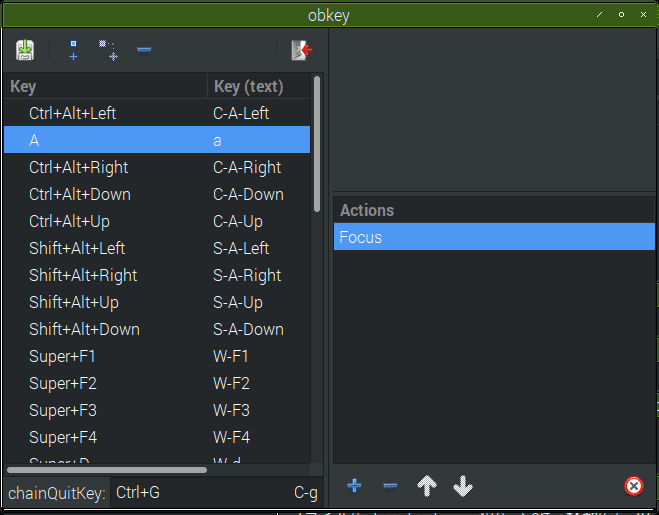Select the Super+F1 keybinding row
This screenshot has height=515, width=659.
(157, 356)
